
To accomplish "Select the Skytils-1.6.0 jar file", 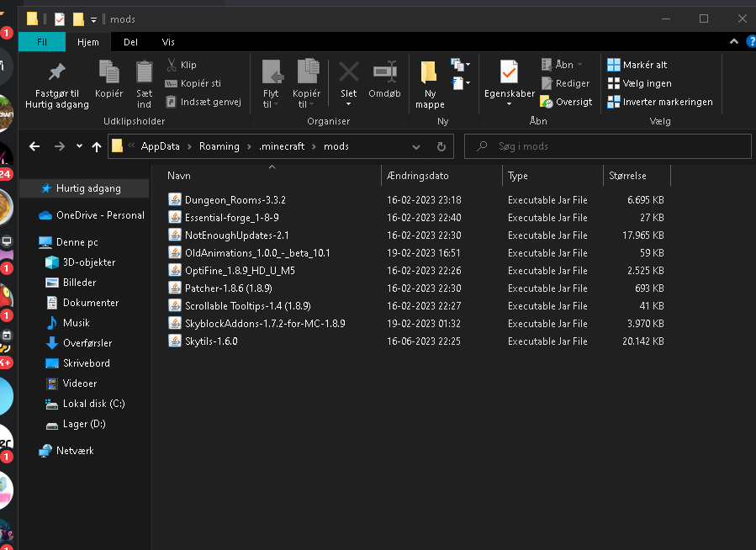I will (211, 341).
